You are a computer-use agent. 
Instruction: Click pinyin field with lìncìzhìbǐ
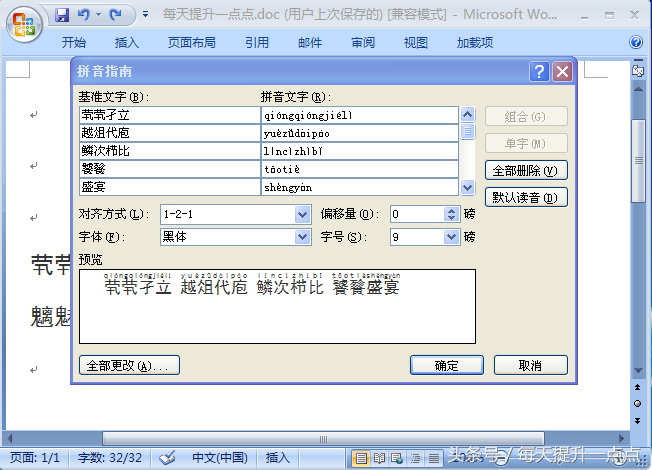[360, 151]
